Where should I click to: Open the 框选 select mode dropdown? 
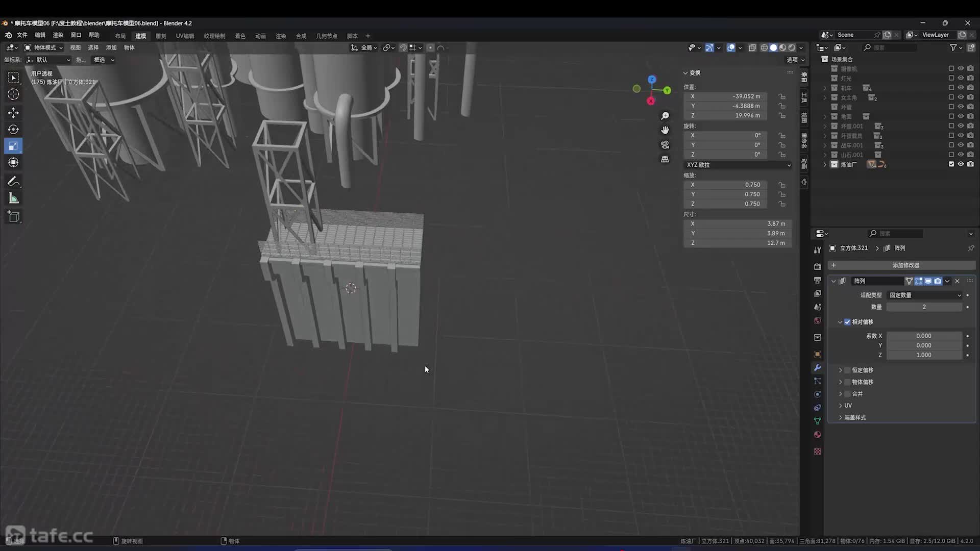[104, 60]
